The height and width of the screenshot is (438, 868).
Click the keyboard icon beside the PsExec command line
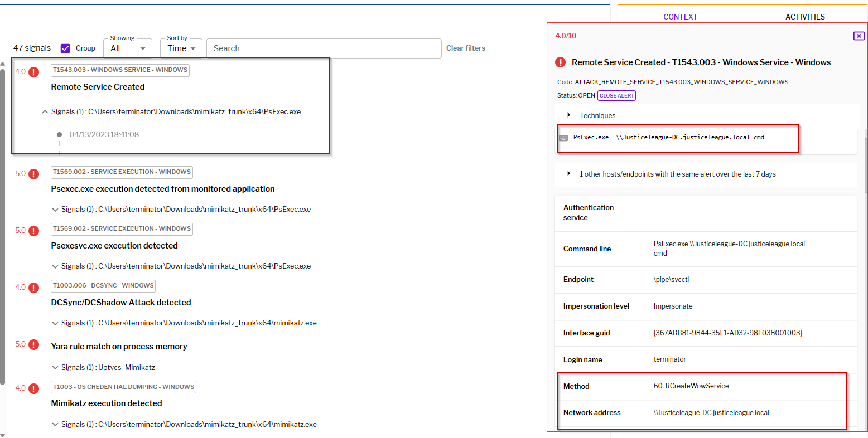tap(564, 137)
